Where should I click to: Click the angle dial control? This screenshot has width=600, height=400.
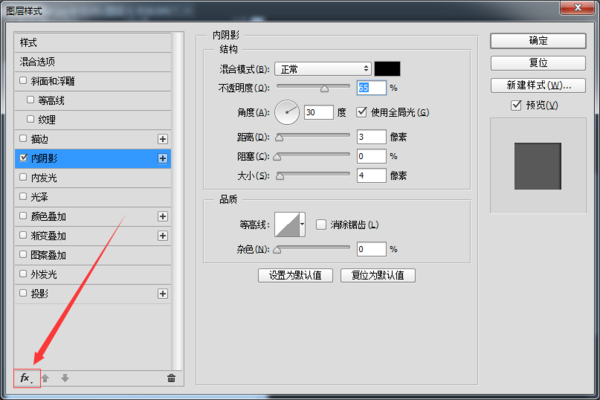click(x=287, y=112)
